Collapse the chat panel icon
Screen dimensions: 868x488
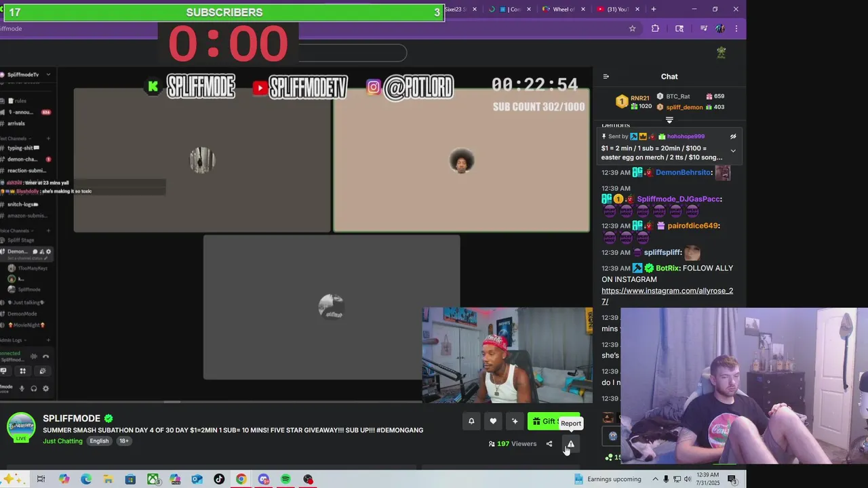click(606, 77)
